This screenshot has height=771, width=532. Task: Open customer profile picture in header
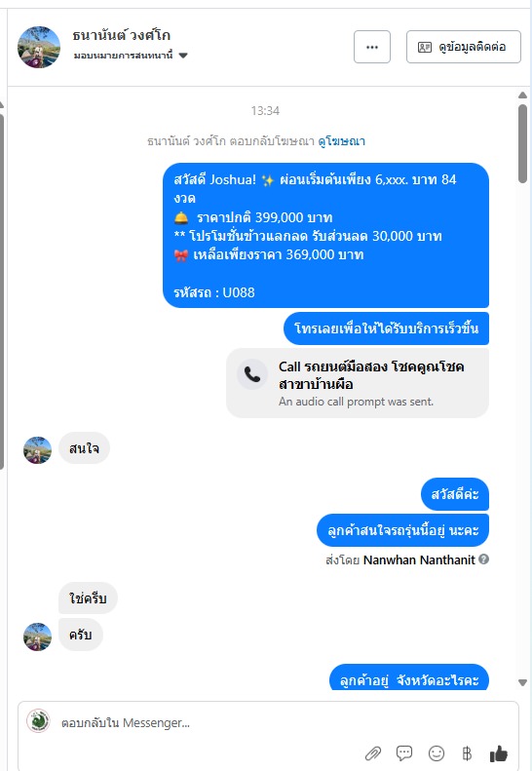[39, 47]
